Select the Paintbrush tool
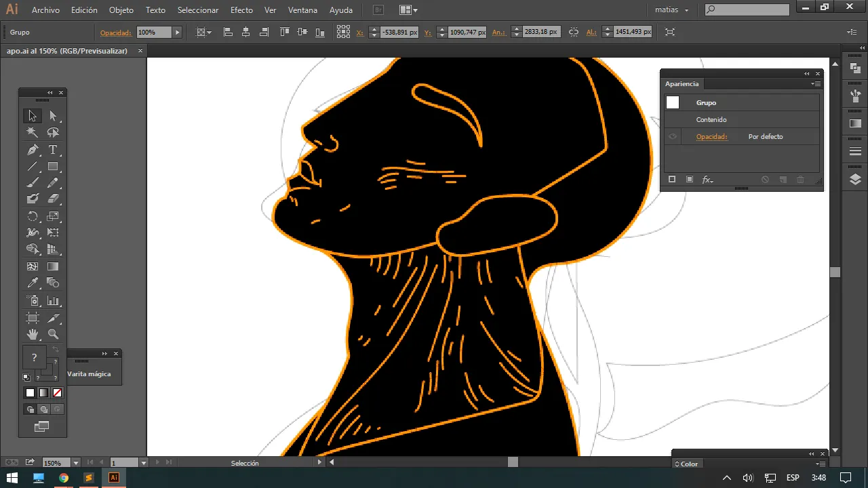Screen dimensions: 868x488 (x=33, y=182)
